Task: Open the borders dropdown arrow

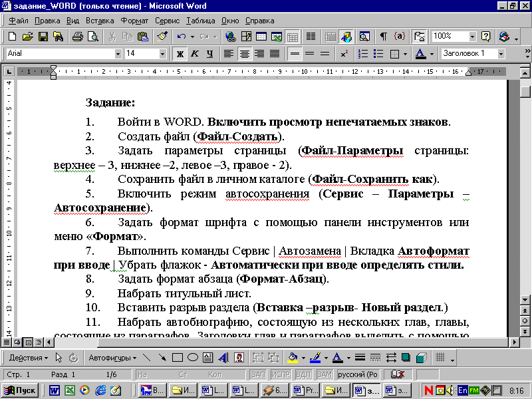Action: pyautogui.click(x=405, y=54)
